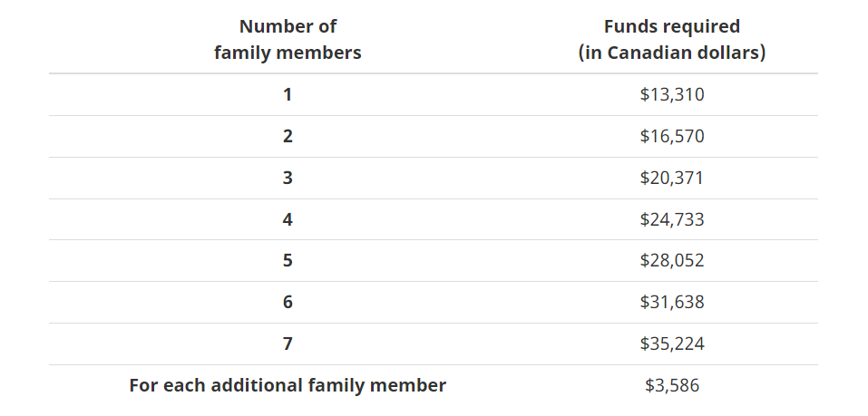Click family member count 1 cell
This screenshot has height=416, width=868.
click(x=288, y=94)
